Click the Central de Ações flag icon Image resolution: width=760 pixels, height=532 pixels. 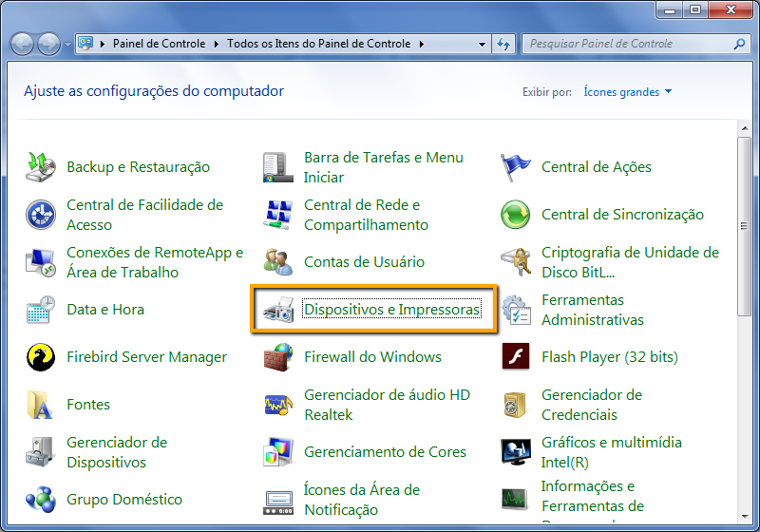[x=515, y=167]
